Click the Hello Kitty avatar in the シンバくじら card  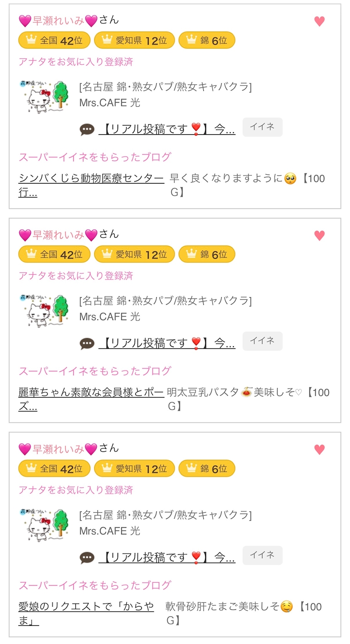click(x=44, y=97)
